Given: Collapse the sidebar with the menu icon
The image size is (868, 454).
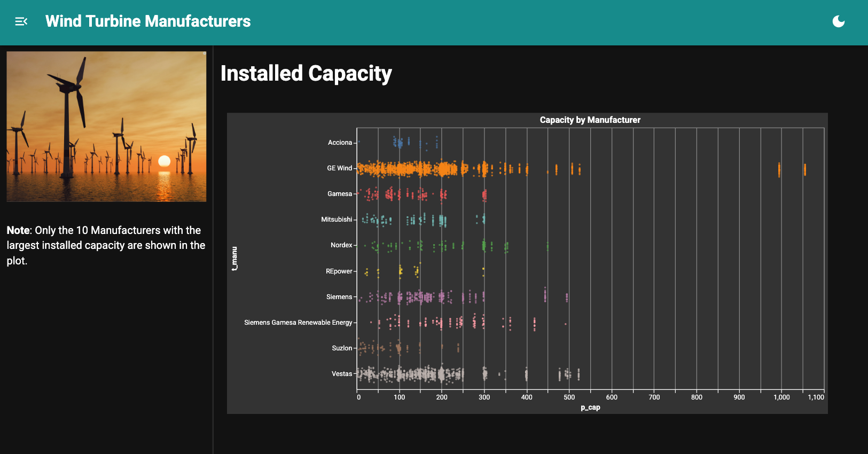Looking at the screenshot, I should click(x=21, y=21).
